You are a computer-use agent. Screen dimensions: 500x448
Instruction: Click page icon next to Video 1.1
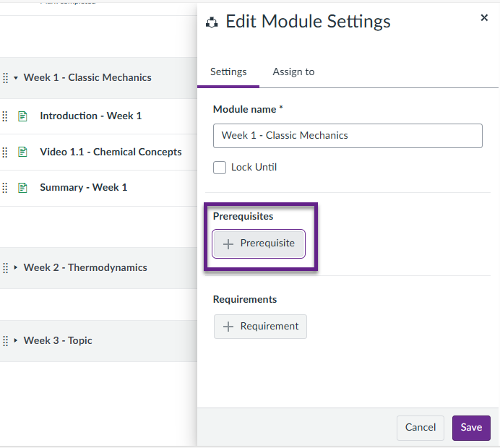[22, 152]
